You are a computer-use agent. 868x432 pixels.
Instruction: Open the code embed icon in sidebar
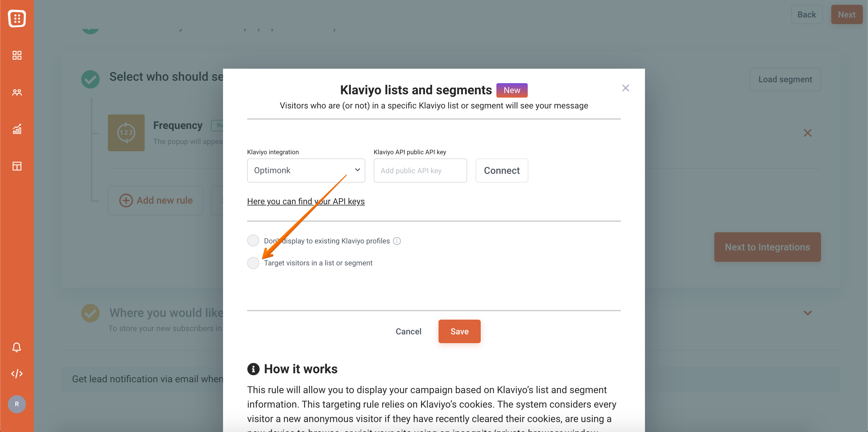click(17, 374)
